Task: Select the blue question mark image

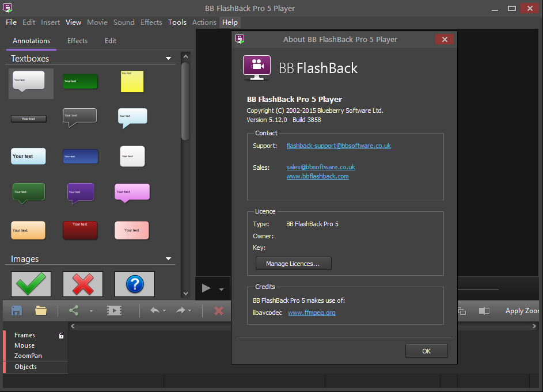Action: click(135, 284)
